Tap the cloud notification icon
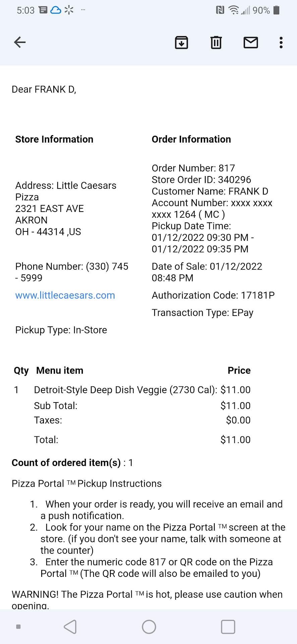The width and height of the screenshot is (297, 644). [x=56, y=10]
